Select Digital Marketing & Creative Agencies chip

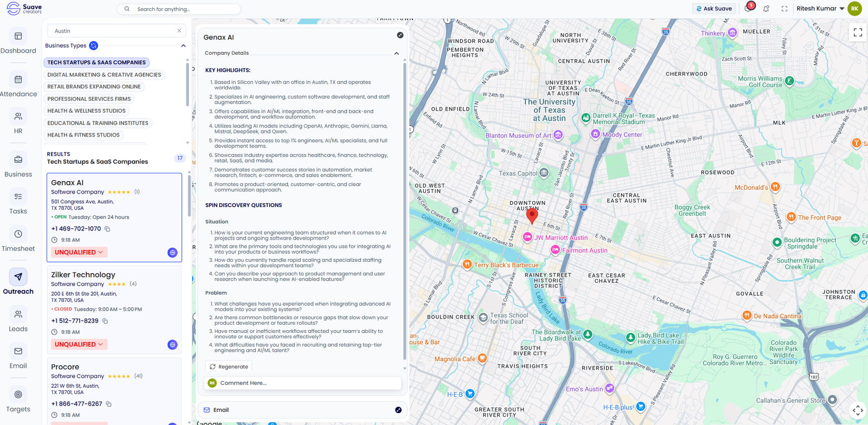(104, 75)
